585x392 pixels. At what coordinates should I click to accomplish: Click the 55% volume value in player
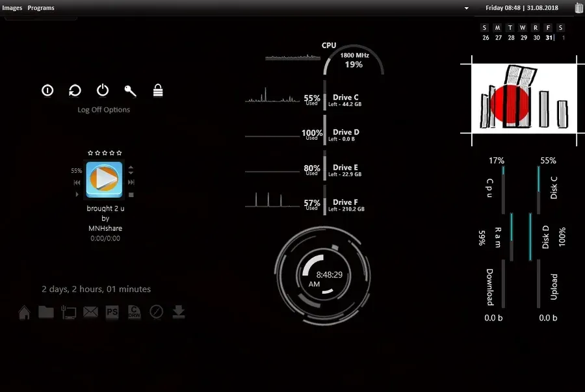point(77,170)
